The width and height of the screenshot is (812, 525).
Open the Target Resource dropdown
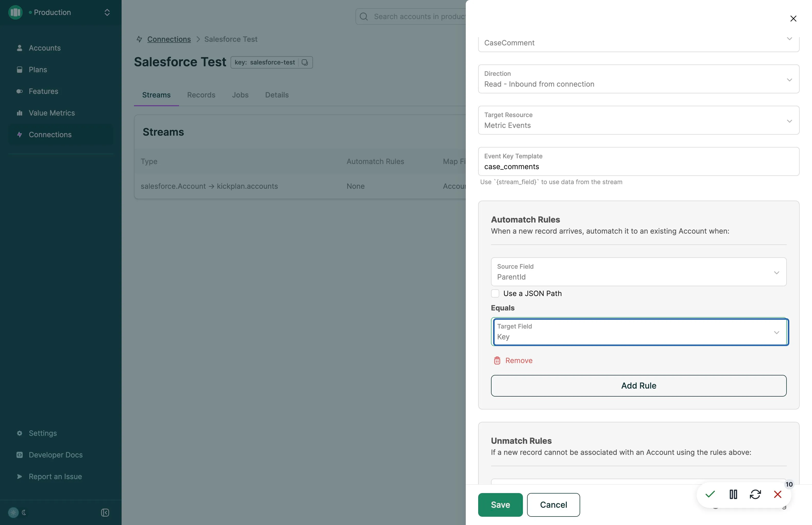coord(639,120)
